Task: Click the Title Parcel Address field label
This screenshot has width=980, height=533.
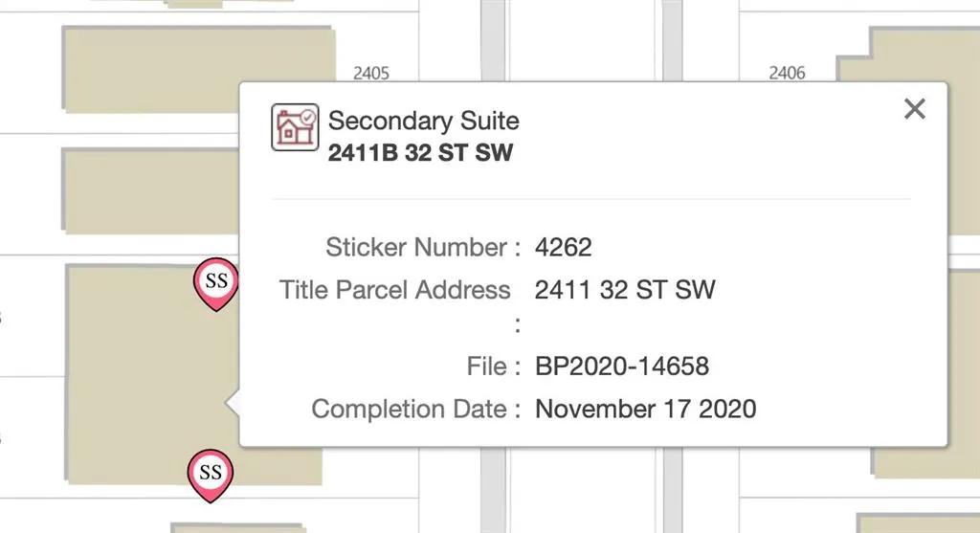Action: click(x=394, y=290)
